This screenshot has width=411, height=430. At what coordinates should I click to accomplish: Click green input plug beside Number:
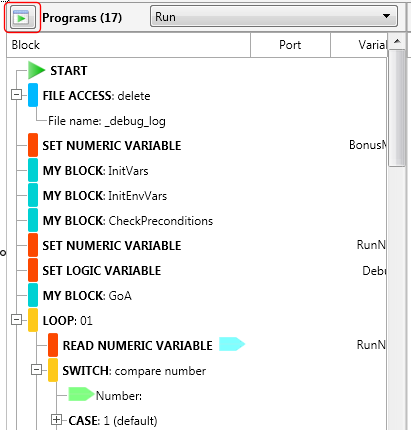point(81,394)
